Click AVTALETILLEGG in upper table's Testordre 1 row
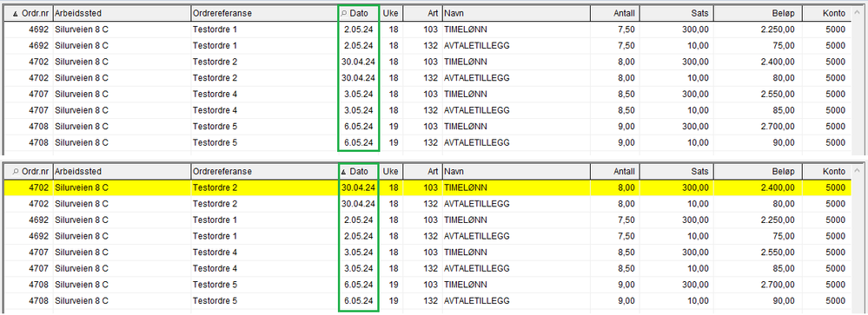Image resolution: width=868 pixels, height=315 pixels. pos(477,45)
